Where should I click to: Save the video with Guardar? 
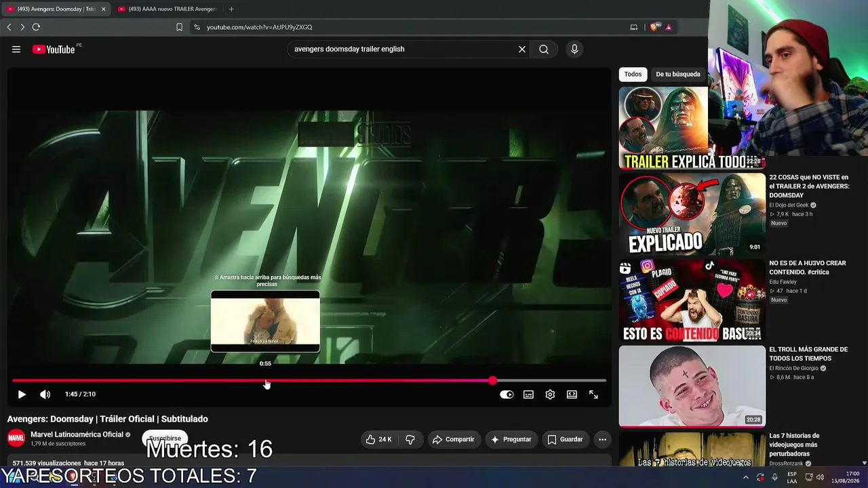point(565,439)
